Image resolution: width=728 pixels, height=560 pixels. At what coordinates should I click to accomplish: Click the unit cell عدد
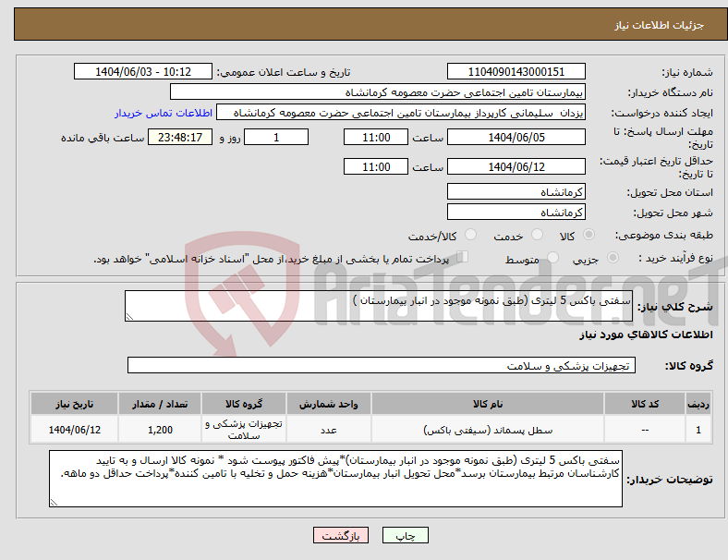click(x=329, y=430)
